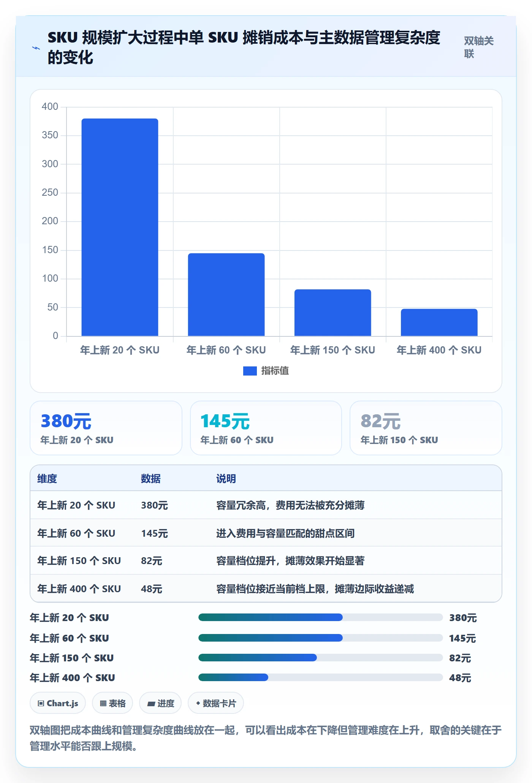Click the 说明 column header
Viewport: 532px width, 783px height.
pos(226,479)
